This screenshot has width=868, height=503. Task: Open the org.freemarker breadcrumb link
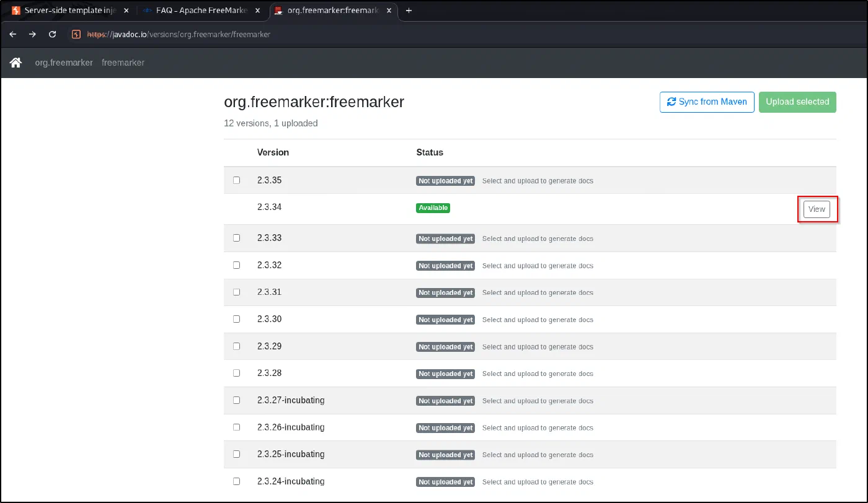tap(64, 63)
